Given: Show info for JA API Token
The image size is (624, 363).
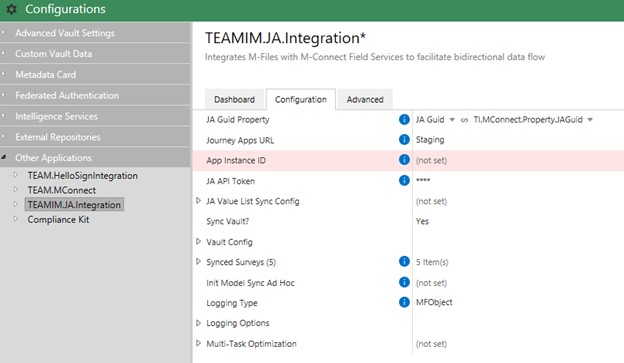Looking at the screenshot, I should [x=404, y=181].
